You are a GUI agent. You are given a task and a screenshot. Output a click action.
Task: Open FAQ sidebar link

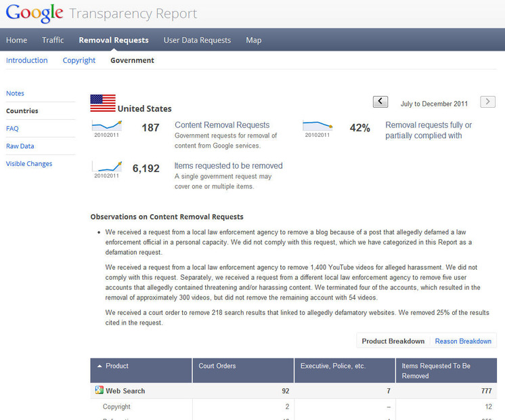coord(12,128)
